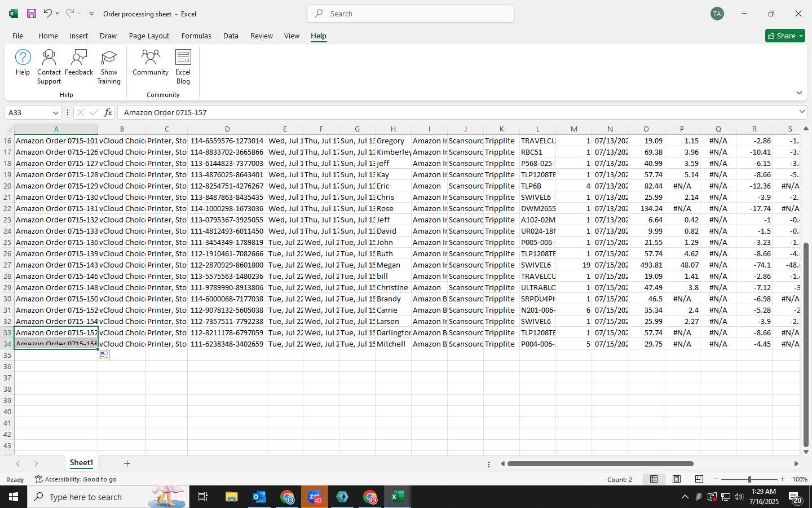The width and height of the screenshot is (812, 508).
Task: Select the Sheet1 tab
Action: point(81,463)
